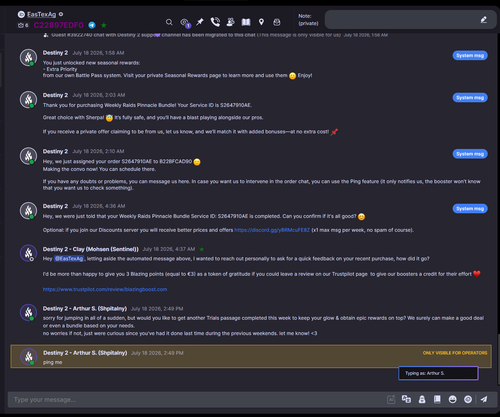Click the System msg badge at 2:10 AM
The height and width of the screenshot is (417, 500).
(470, 154)
